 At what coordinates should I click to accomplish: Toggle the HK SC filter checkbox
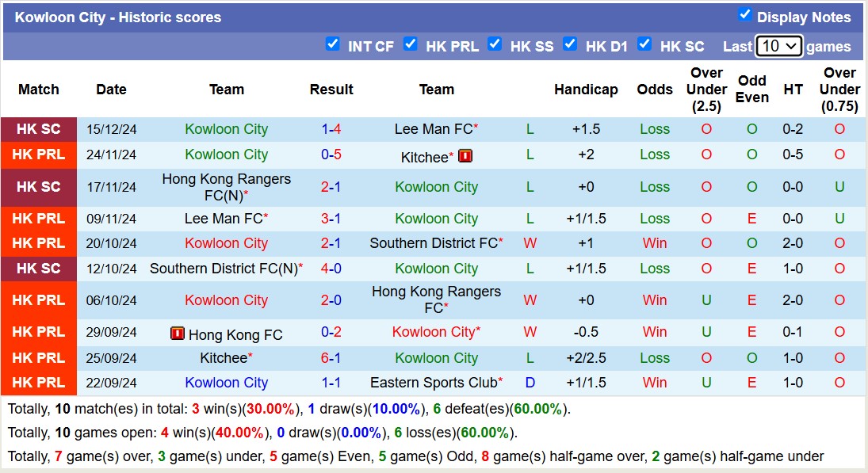(x=644, y=44)
